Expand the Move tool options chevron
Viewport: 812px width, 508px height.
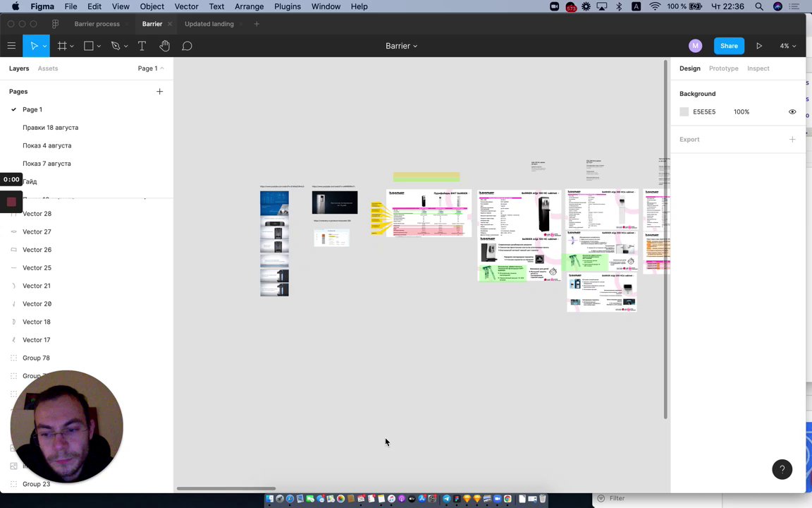pyautogui.click(x=45, y=46)
